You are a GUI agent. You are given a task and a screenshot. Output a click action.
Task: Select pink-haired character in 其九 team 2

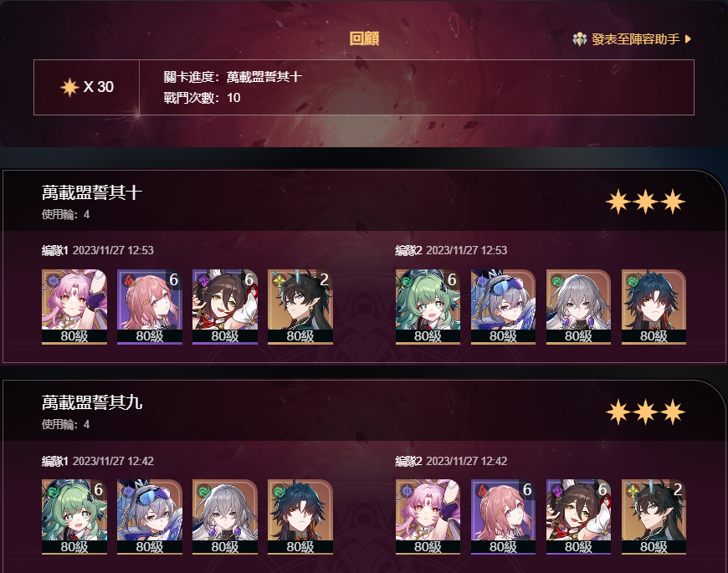428,517
